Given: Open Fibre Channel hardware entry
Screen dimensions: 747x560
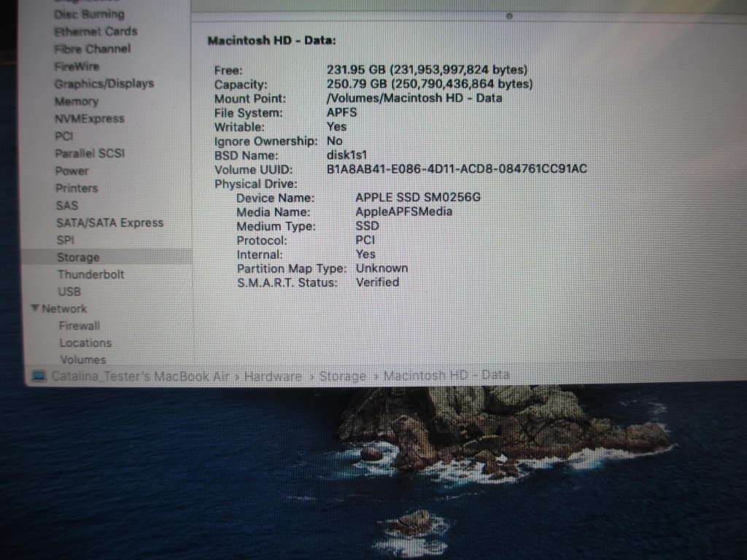Looking at the screenshot, I should pyautogui.click(x=93, y=49).
